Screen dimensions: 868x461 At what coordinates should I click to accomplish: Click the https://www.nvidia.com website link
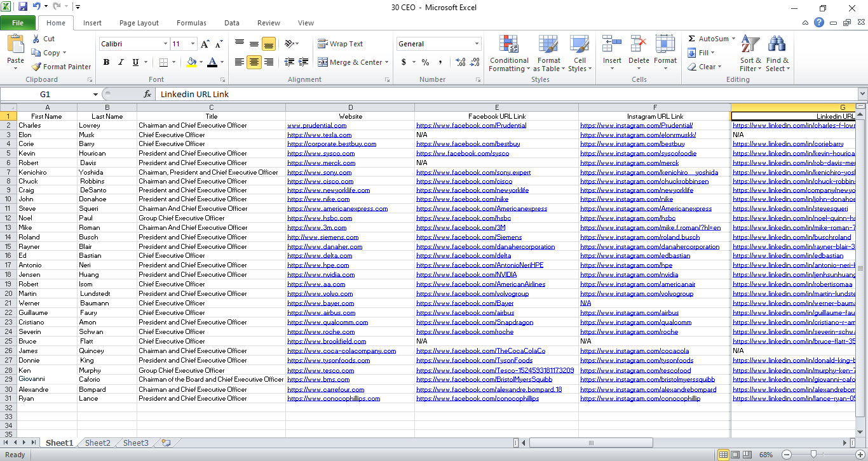click(x=321, y=275)
